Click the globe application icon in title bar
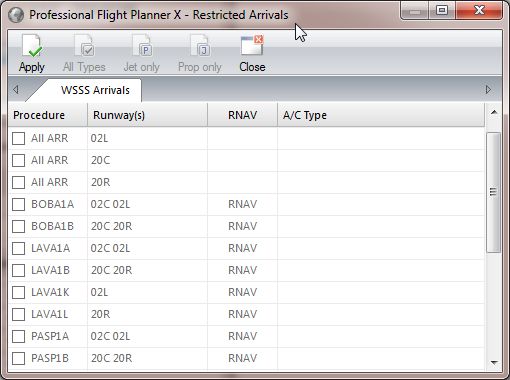Screen dimensions: 510x380 click(16, 15)
